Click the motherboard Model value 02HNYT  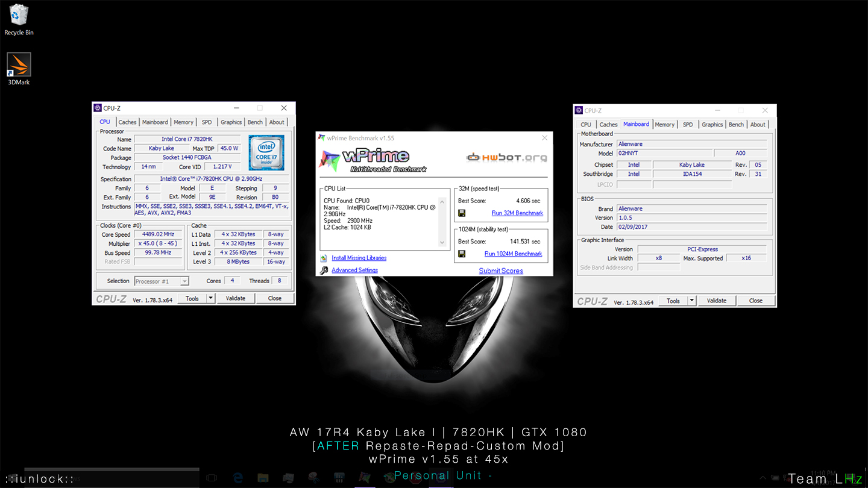tap(664, 154)
